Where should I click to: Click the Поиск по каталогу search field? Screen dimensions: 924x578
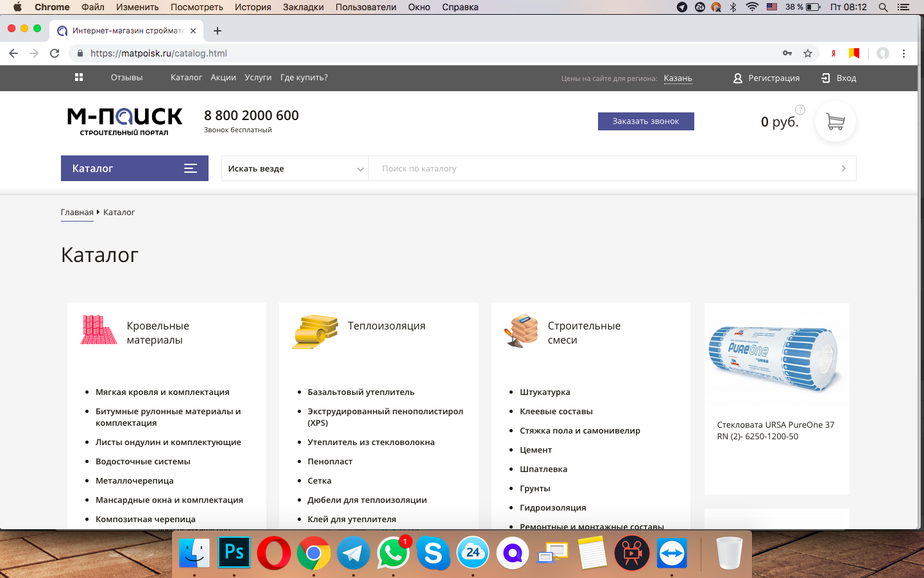[603, 168]
